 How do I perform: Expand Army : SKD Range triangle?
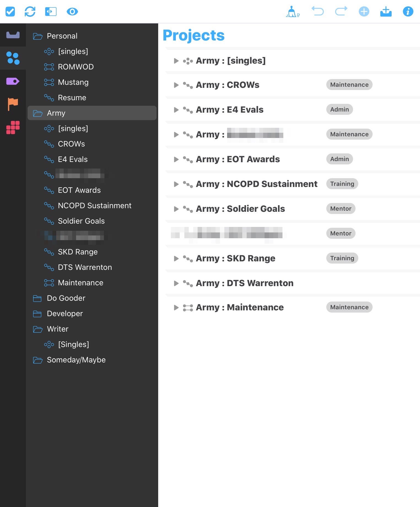pos(176,259)
